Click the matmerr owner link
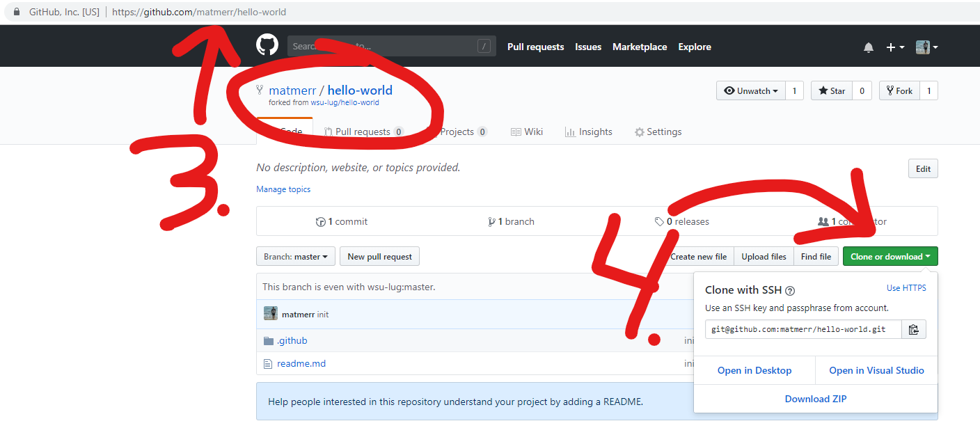This screenshot has height=444, width=980. pos(292,90)
